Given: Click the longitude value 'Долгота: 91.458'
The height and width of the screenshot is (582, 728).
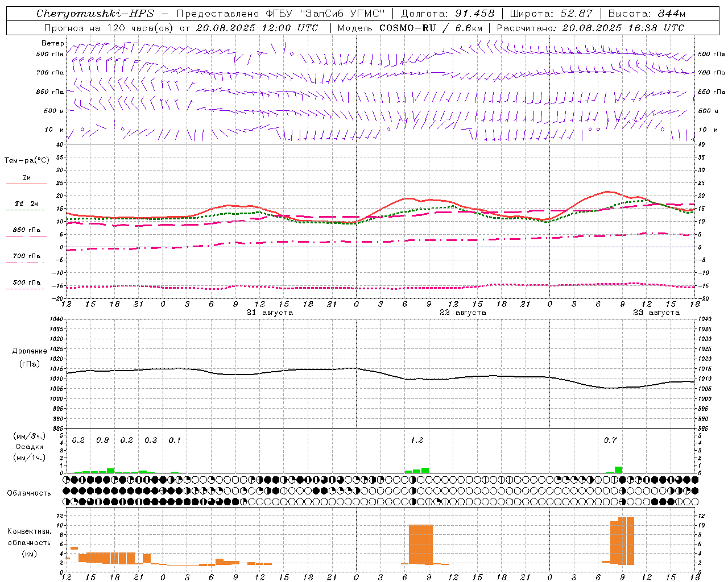Looking at the screenshot, I should tap(448, 14).
